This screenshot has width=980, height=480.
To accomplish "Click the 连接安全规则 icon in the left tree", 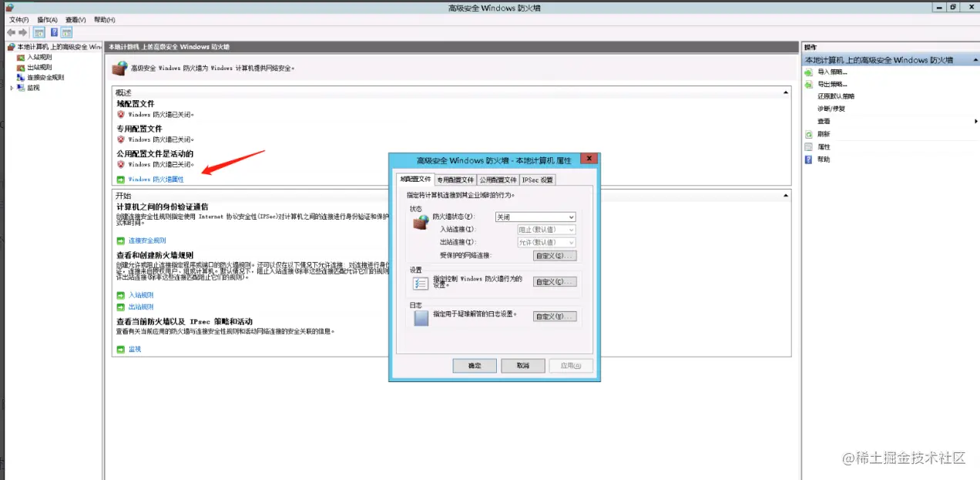I will click(x=20, y=77).
